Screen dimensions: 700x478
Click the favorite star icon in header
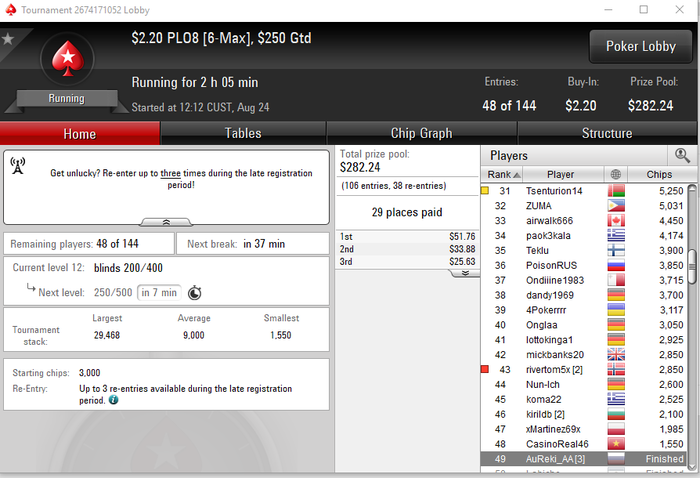(8, 39)
